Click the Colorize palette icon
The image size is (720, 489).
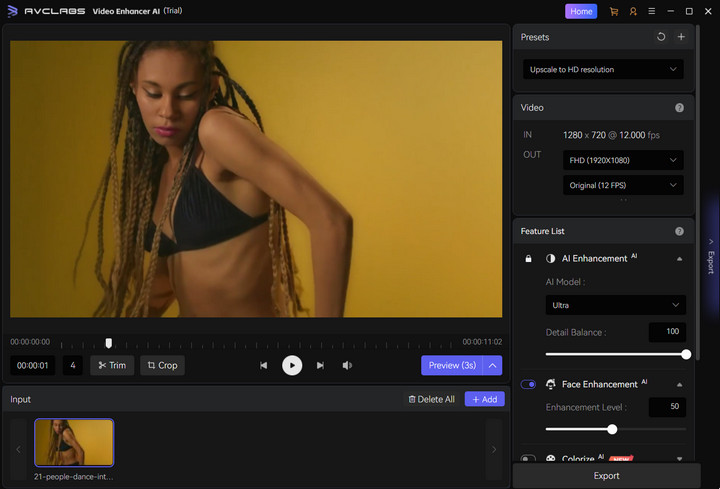(x=551, y=458)
